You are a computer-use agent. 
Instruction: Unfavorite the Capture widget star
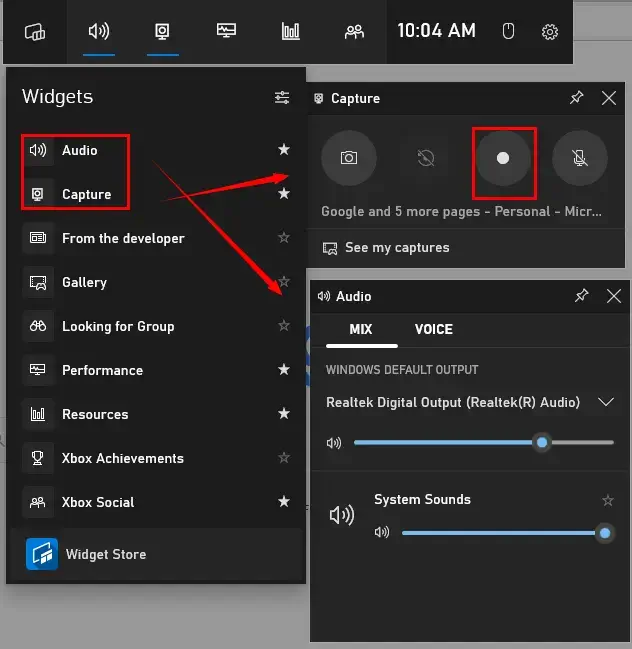coord(284,193)
